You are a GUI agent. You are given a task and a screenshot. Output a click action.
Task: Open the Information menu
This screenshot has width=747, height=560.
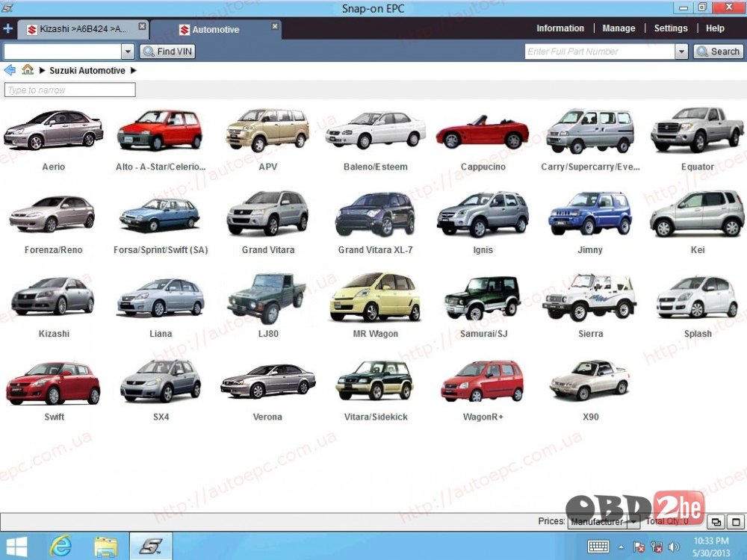(x=560, y=28)
